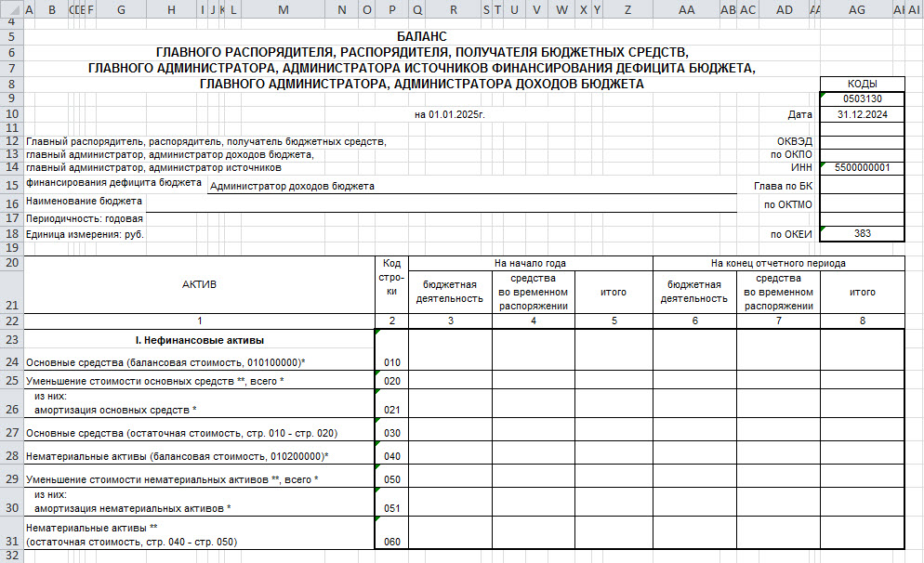The image size is (924, 563).
Task: Click the "на 01.01.2025г." date text
Action: (x=450, y=114)
